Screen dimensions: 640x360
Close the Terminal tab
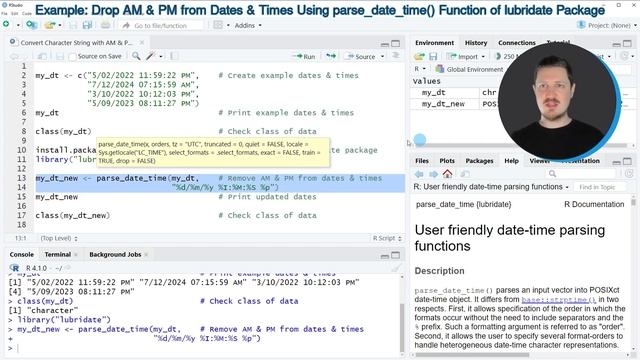pyautogui.click(x=76, y=255)
